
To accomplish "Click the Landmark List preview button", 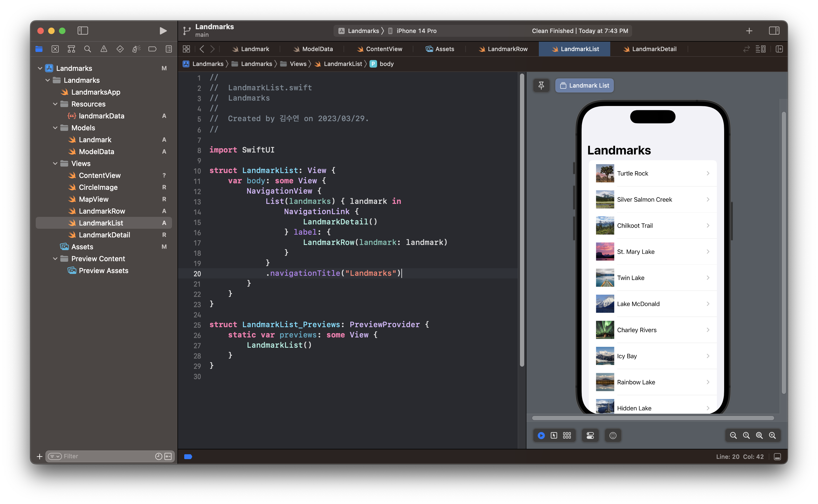I will click(x=584, y=85).
